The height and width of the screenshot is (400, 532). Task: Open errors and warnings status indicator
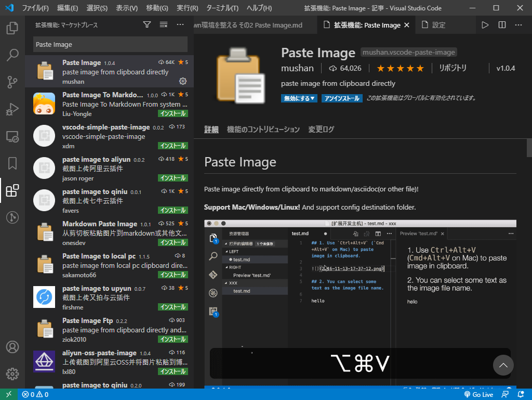tap(35, 394)
